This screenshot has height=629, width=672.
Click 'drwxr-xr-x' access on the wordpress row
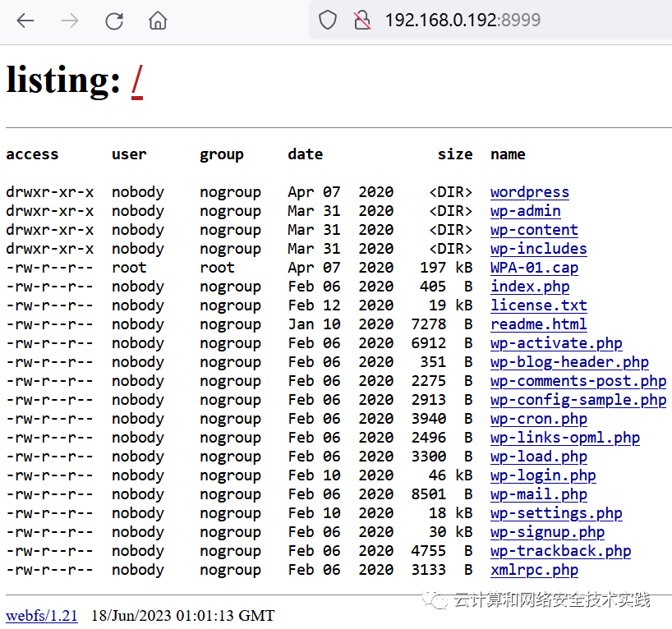[50, 192]
